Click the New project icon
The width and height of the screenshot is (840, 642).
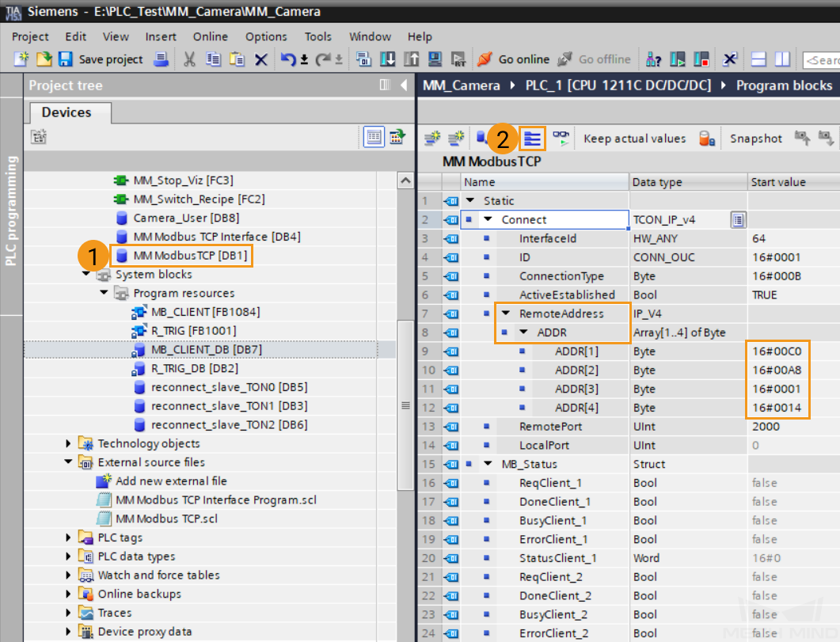tap(21, 59)
